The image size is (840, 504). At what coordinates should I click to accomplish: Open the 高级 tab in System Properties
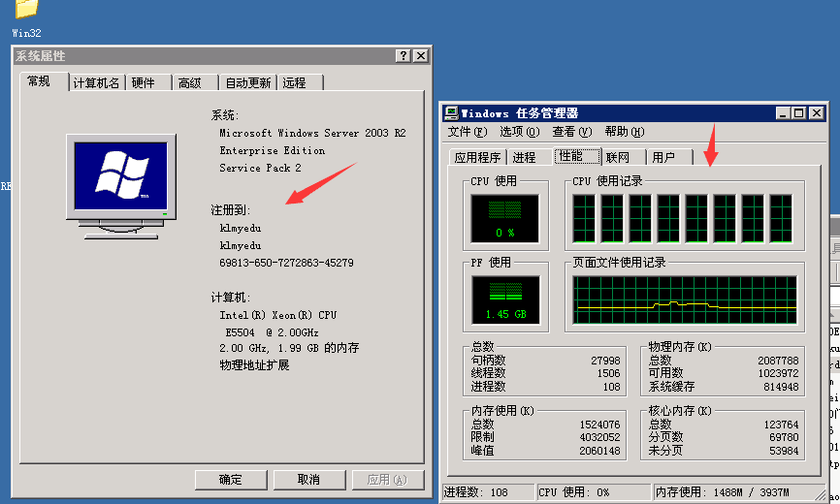point(190,83)
